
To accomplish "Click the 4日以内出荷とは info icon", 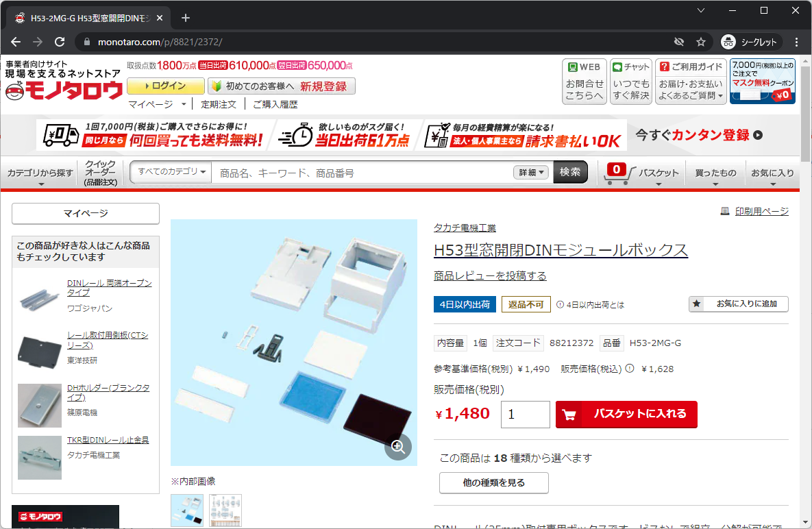I will click(x=560, y=305).
